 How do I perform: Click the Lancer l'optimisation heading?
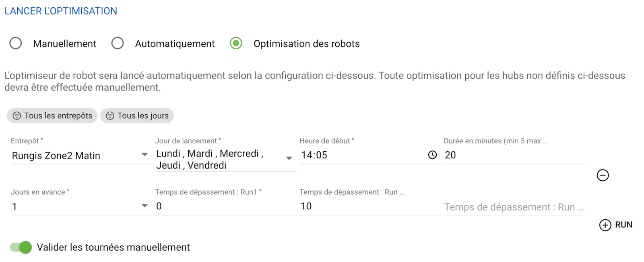(x=61, y=11)
